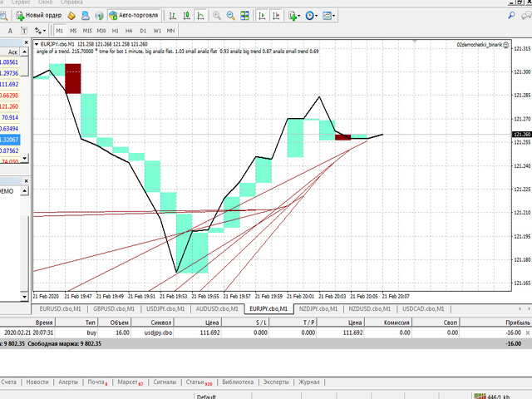Open the Справка menu
Image resolution: width=532 pixels, height=399 pixels.
tap(71, 2)
